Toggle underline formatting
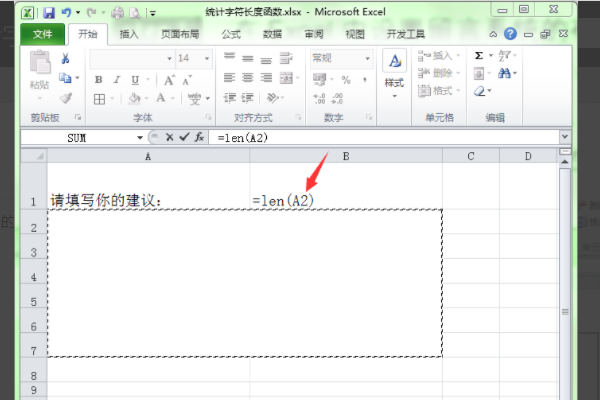This screenshot has width=600, height=400. point(135,80)
